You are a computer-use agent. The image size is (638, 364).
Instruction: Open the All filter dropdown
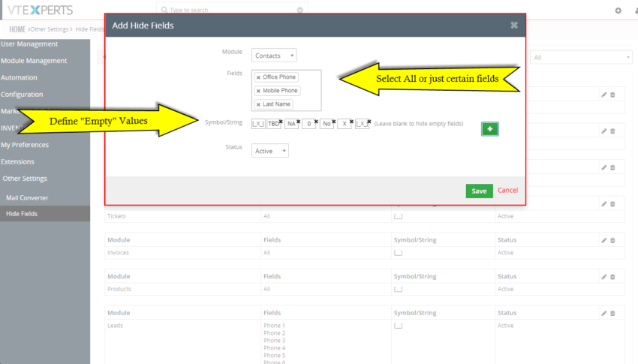coord(581,57)
